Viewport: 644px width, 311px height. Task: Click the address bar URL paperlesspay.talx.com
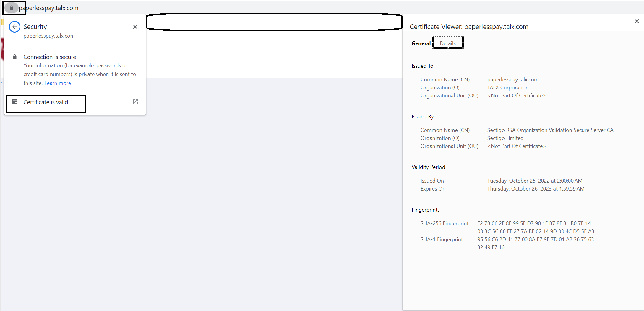[48, 8]
